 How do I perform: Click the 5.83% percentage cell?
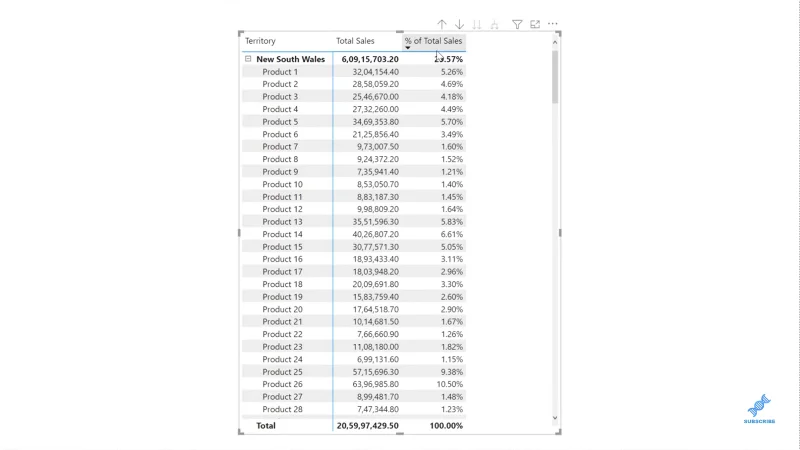pos(452,222)
